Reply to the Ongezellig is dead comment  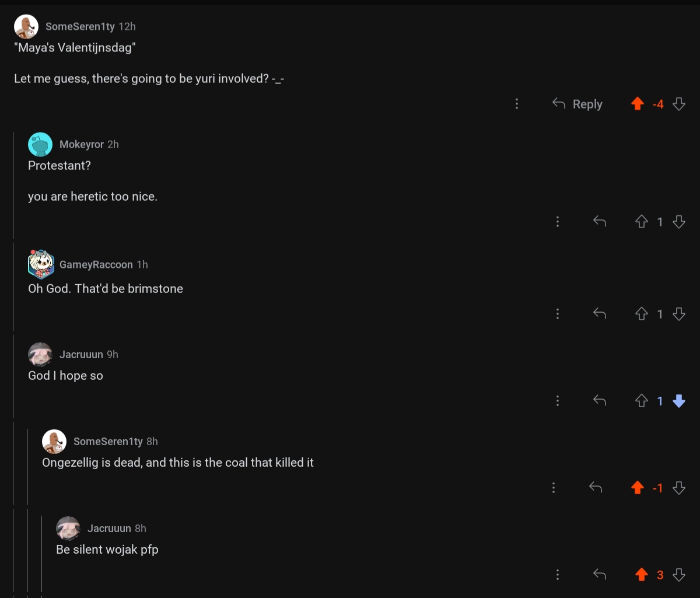point(596,488)
